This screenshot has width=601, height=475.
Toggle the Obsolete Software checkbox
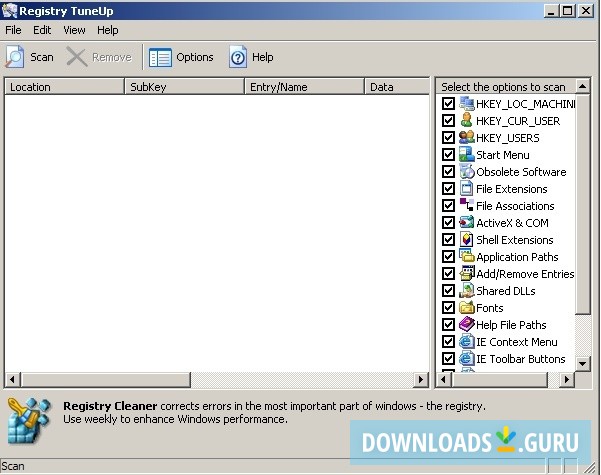click(448, 171)
